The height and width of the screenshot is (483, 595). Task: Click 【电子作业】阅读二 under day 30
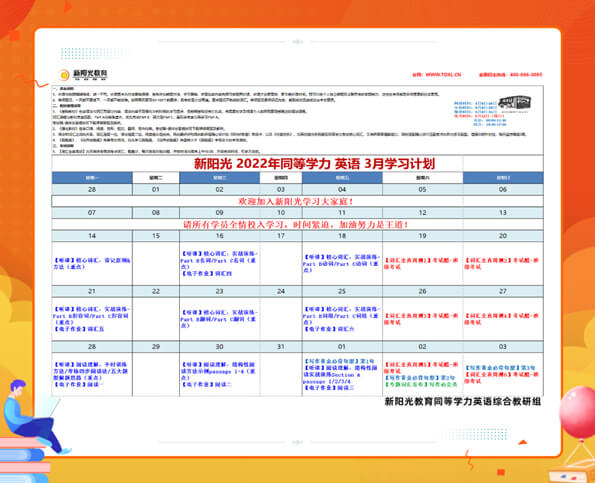click(x=206, y=384)
